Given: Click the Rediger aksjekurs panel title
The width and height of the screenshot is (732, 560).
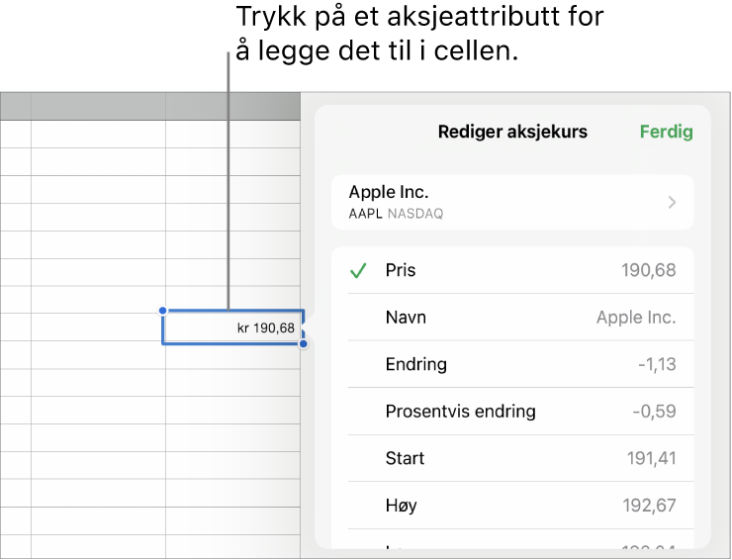Looking at the screenshot, I should click(x=512, y=133).
